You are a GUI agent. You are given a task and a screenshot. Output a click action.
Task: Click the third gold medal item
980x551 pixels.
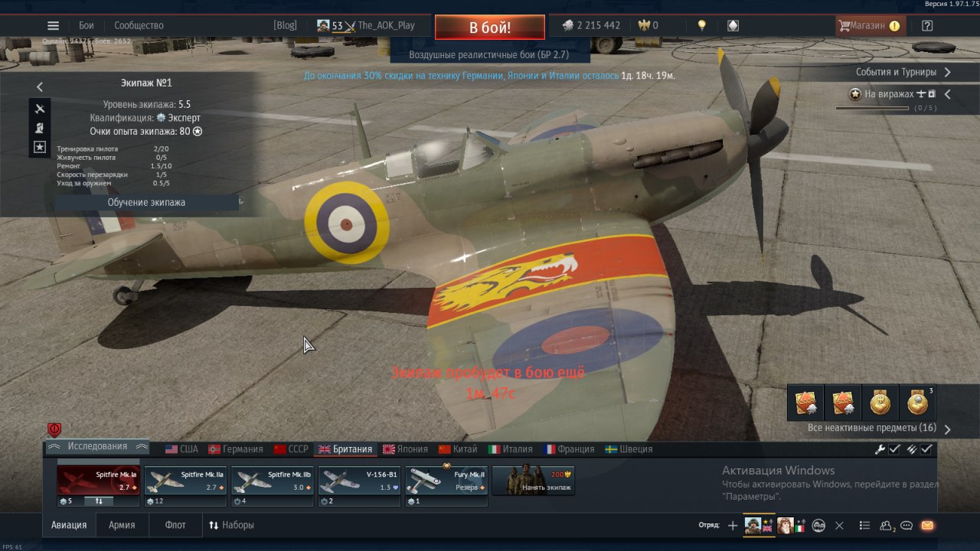[880, 403]
